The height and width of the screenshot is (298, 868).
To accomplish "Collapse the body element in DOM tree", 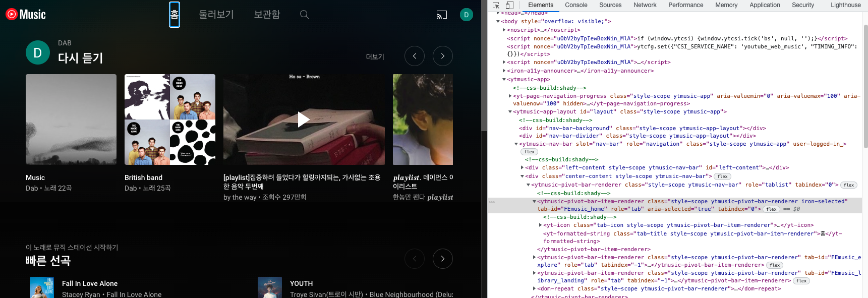I will [x=498, y=21].
